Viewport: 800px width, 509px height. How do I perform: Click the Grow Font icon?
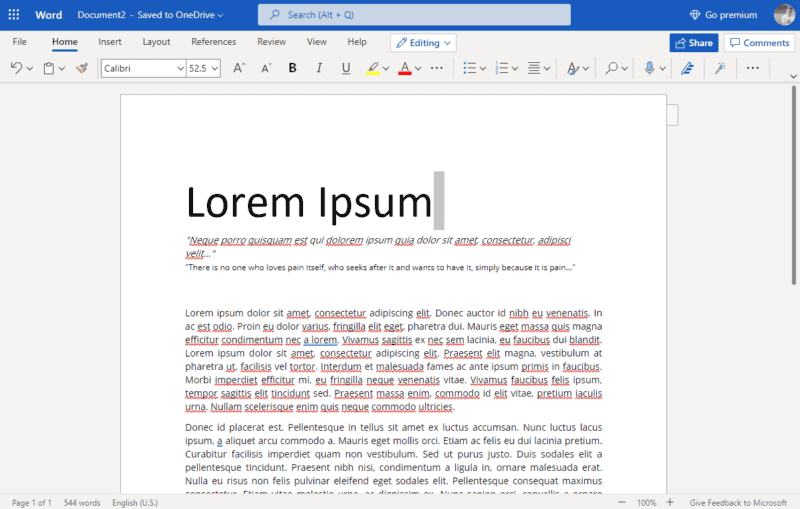pyautogui.click(x=239, y=68)
